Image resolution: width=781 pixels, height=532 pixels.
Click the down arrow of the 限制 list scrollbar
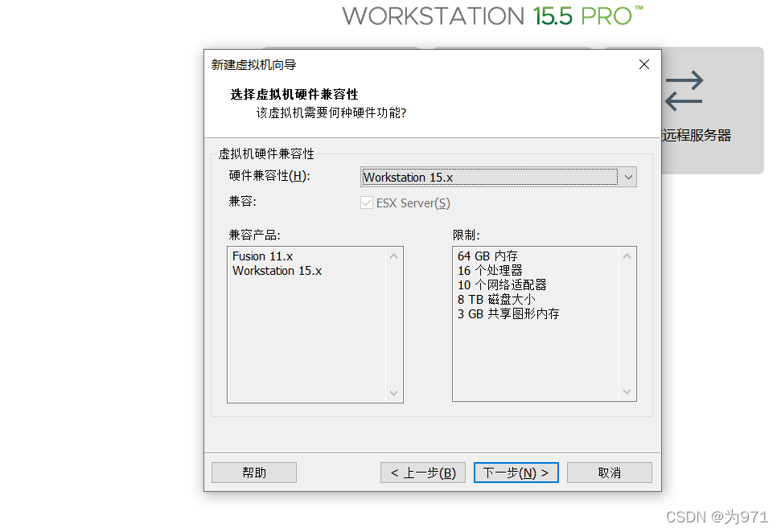[627, 391]
